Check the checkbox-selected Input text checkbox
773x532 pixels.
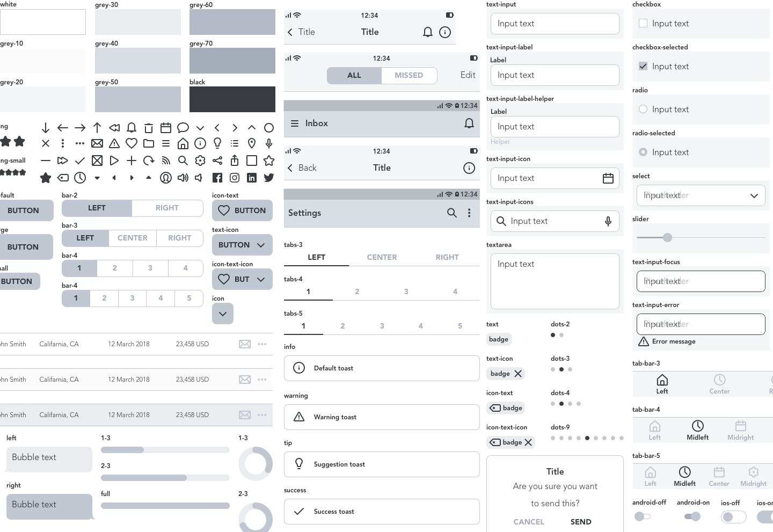click(643, 66)
